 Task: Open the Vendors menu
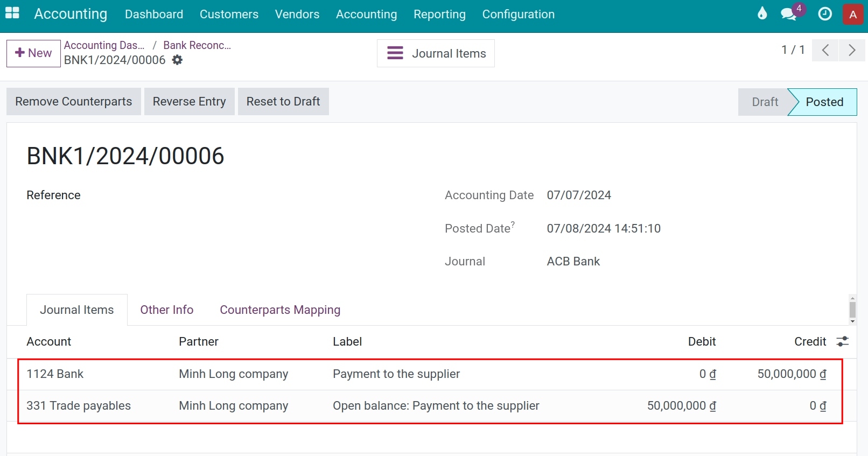(x=297, y=14)
